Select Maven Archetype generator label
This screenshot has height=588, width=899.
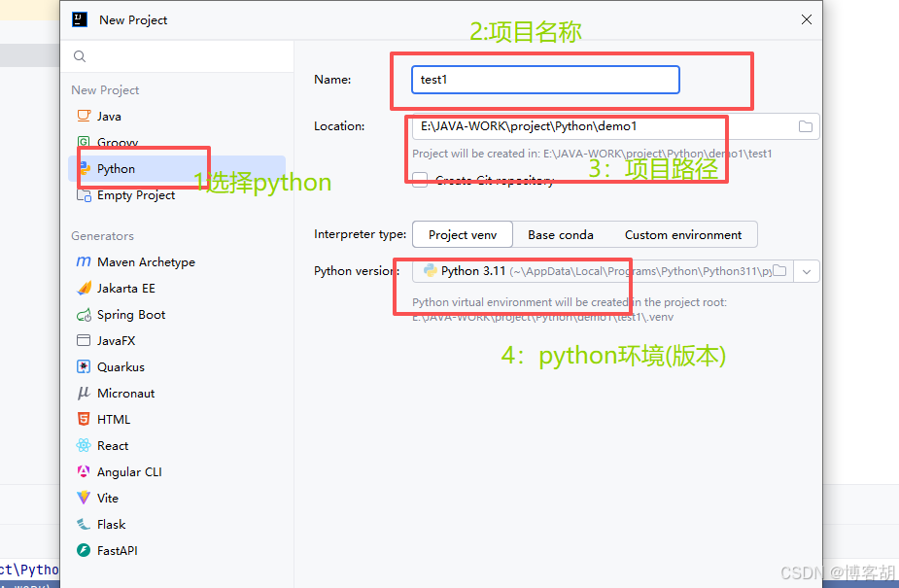coord(146,261)
